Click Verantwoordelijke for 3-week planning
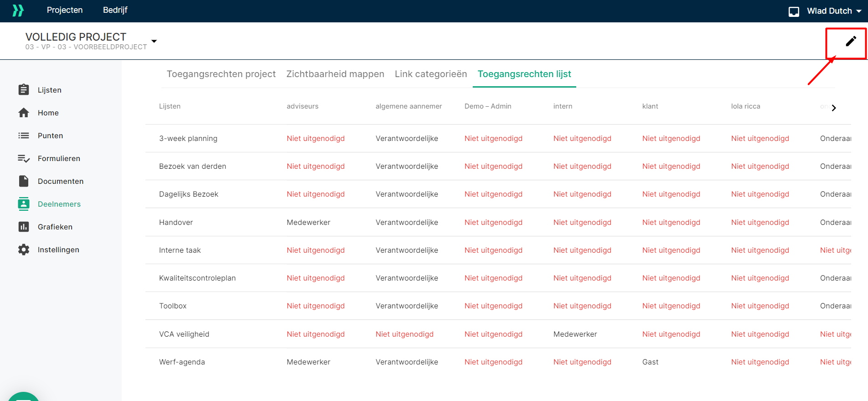868x401 pixels. point(407,138)
